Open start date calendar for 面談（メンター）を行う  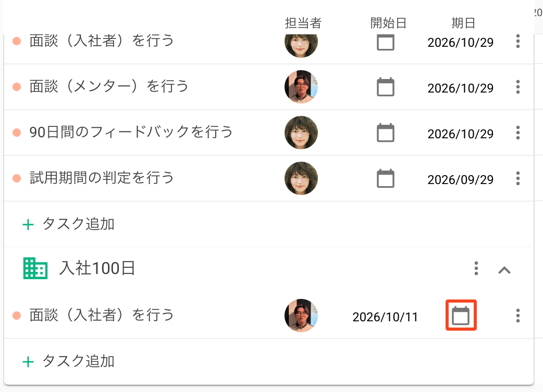tap(385, 87)
